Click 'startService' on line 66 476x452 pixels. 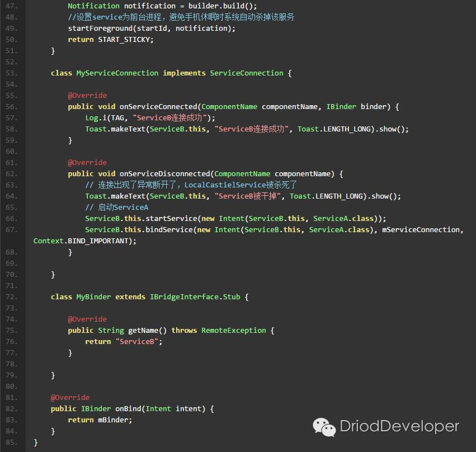(x=172, y=219)
